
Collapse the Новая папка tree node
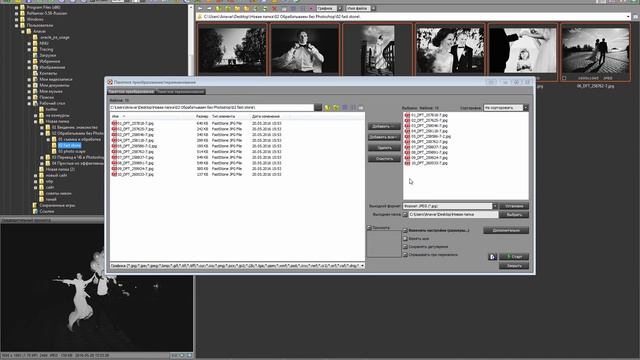tap(36, 121)
